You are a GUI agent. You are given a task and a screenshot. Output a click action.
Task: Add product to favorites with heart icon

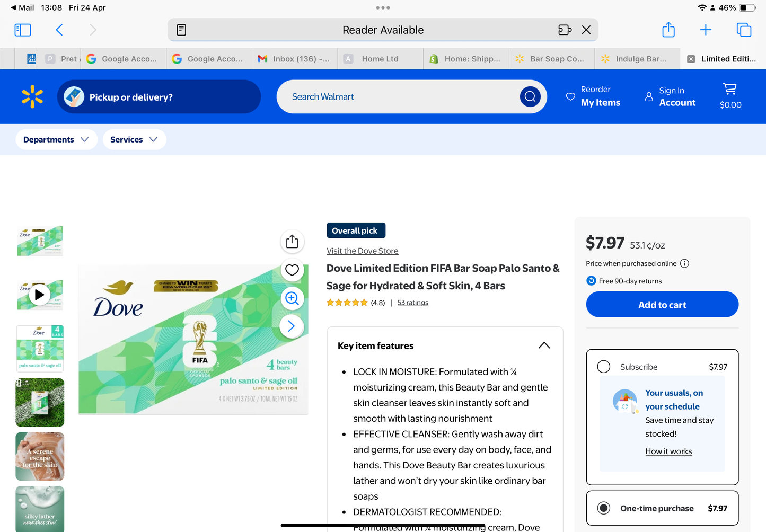pyautogui.click(x=292, y=270)
